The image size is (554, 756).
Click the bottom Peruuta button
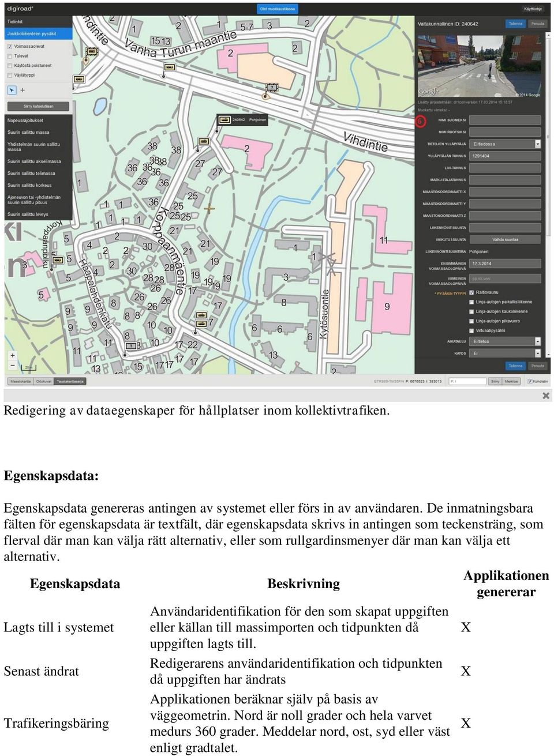tap(537, 366)
